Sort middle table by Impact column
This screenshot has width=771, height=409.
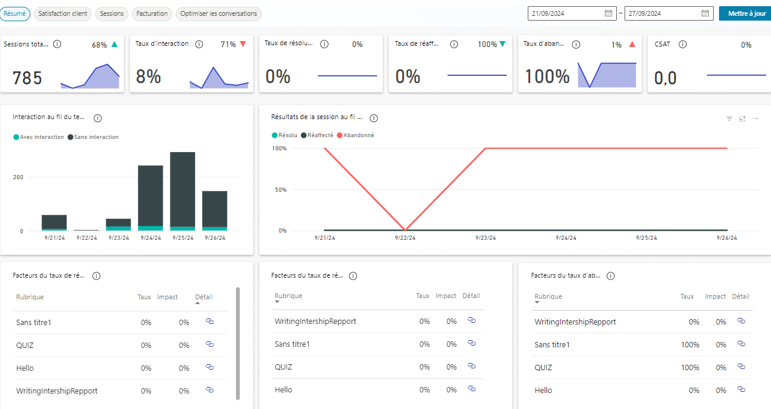tap(446, 296)
